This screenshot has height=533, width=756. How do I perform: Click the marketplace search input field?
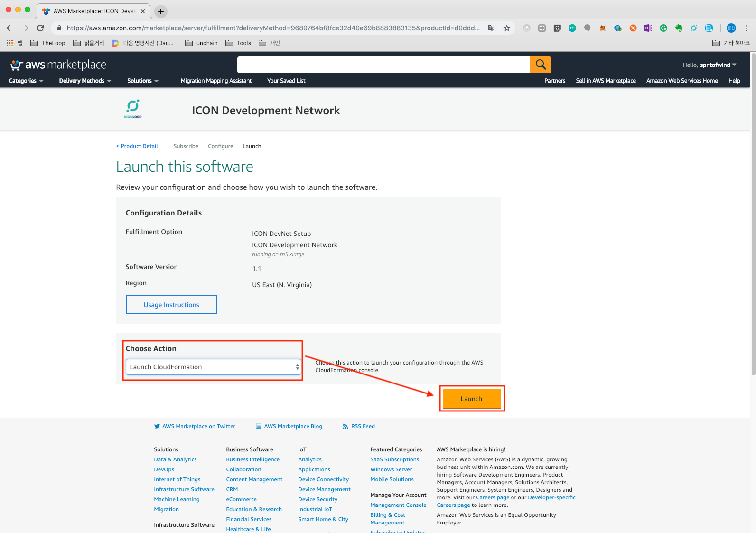383,65
